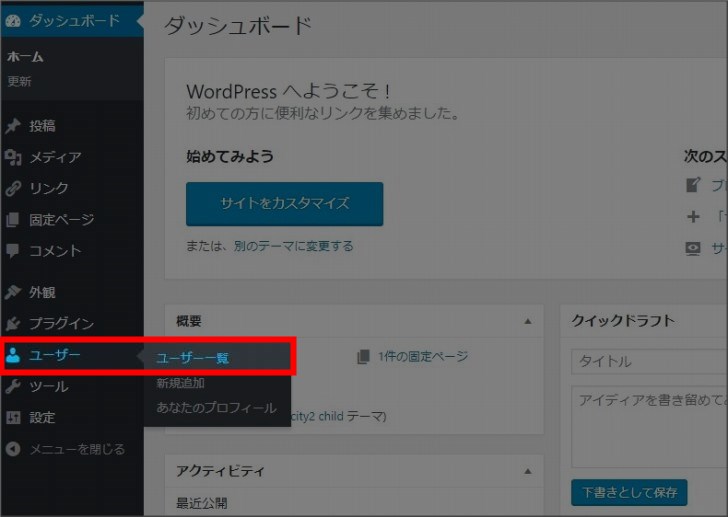Click the 設定 settings sliders icon
Viewport: 728px width, 517px height.
[13, 417]
